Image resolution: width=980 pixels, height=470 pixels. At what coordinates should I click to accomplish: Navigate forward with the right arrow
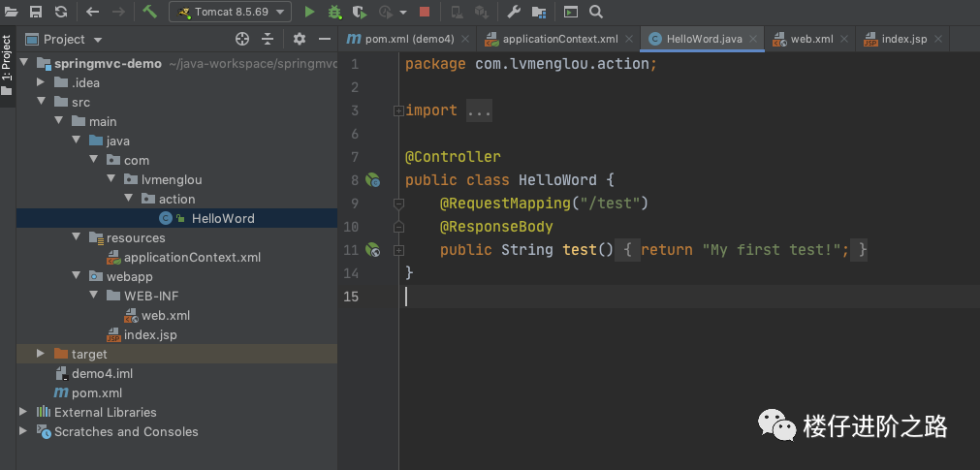(x=118, y=12)
